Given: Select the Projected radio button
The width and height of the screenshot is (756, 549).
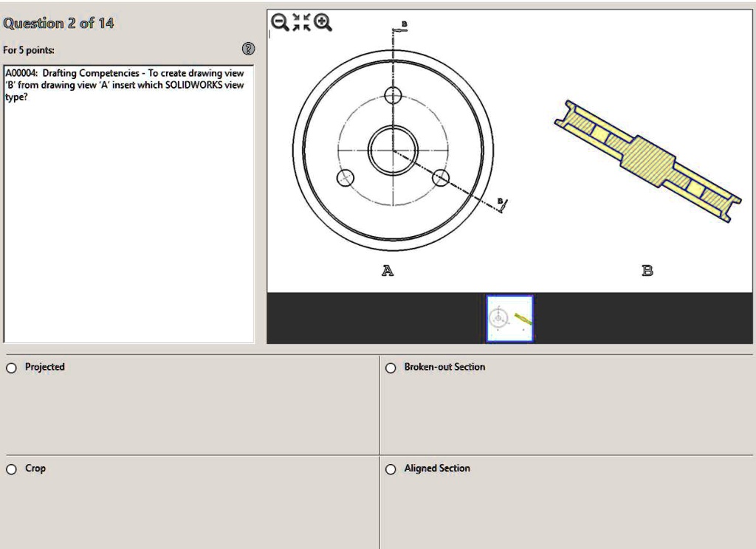Looking at the screenshot, I should click(x=12, y=367).
